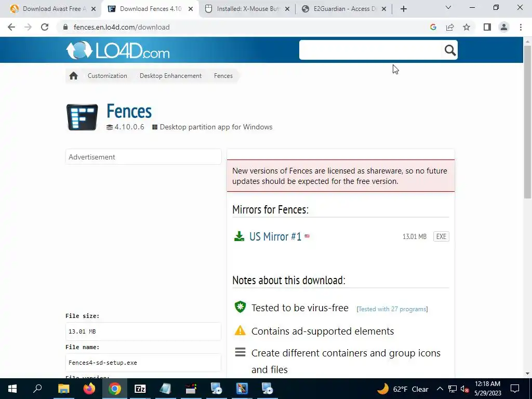Click the scrollbar down arrow

527,374
